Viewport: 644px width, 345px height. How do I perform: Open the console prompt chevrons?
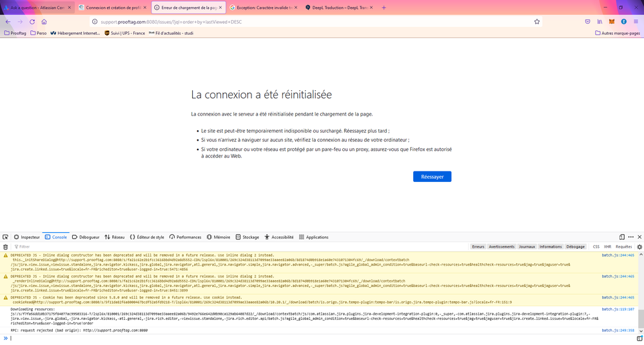[x=6, y=339]
